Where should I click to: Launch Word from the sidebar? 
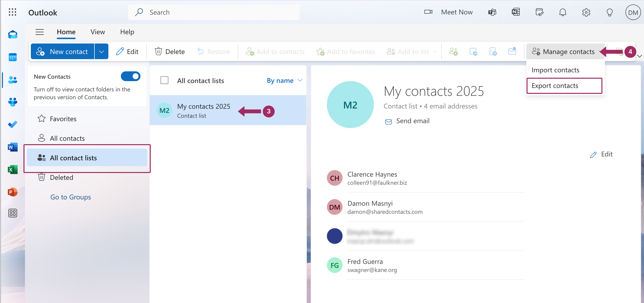click(12, 147)
